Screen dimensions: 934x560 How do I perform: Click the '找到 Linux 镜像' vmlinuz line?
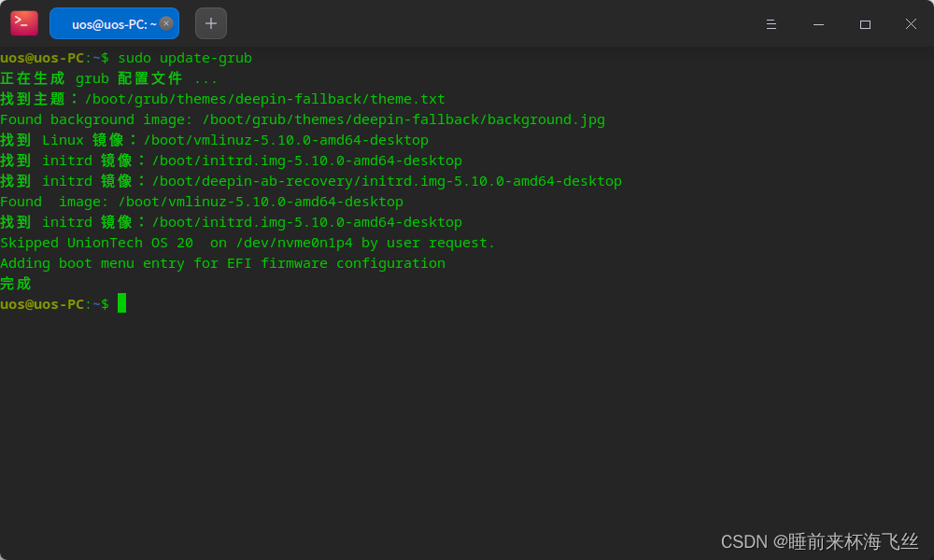click(x=214, y=140)
